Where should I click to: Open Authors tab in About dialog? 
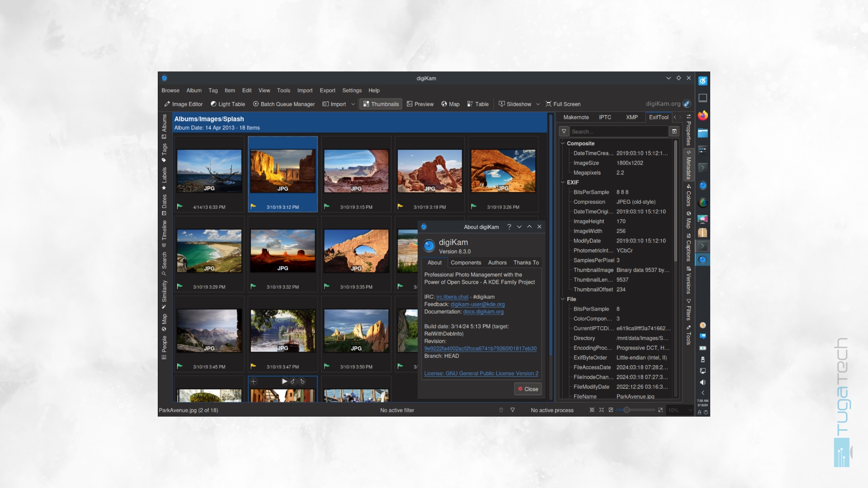tap(497, 263)
